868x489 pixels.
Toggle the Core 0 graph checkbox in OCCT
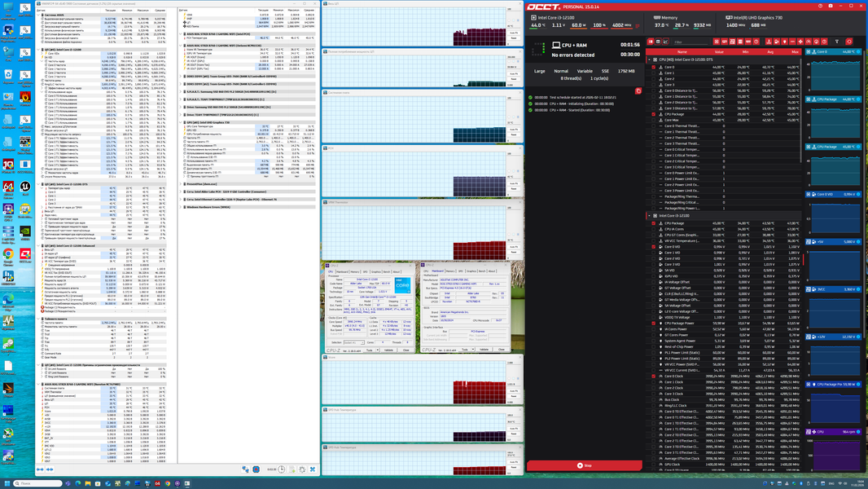(x=654, y=67)
